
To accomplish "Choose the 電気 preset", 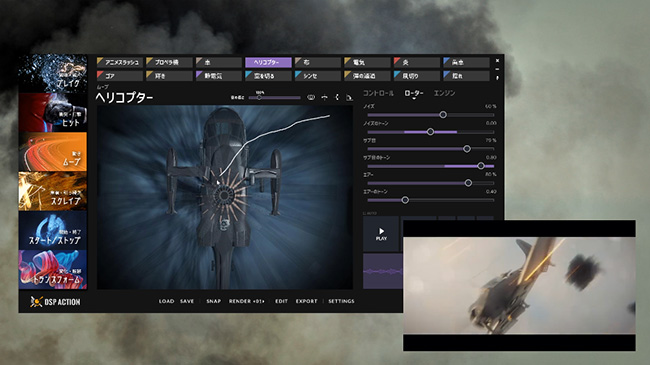I will [367, 62].
